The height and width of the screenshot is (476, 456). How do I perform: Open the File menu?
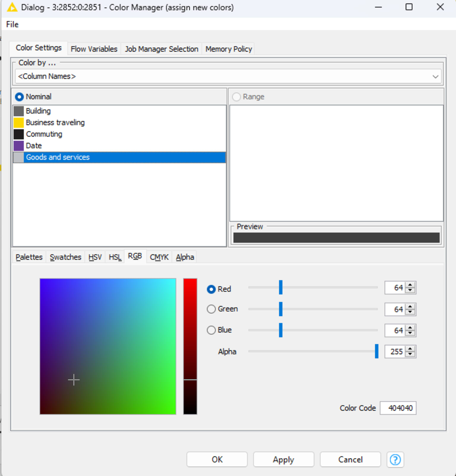tap(12, 24)
